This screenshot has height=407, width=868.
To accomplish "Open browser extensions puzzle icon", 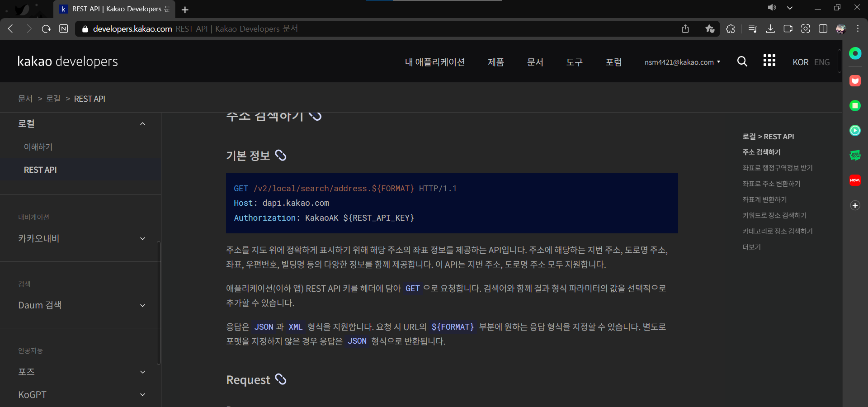I will tap(731, 29).
